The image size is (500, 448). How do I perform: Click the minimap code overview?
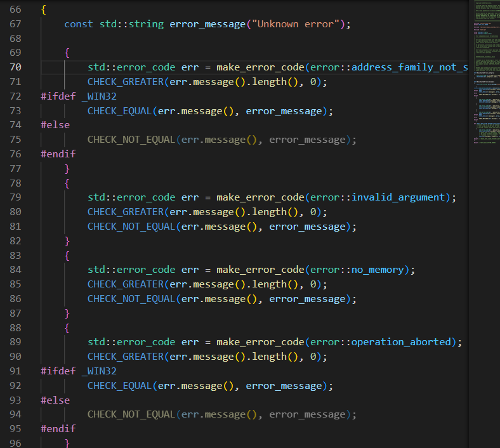tap(486, 73)
